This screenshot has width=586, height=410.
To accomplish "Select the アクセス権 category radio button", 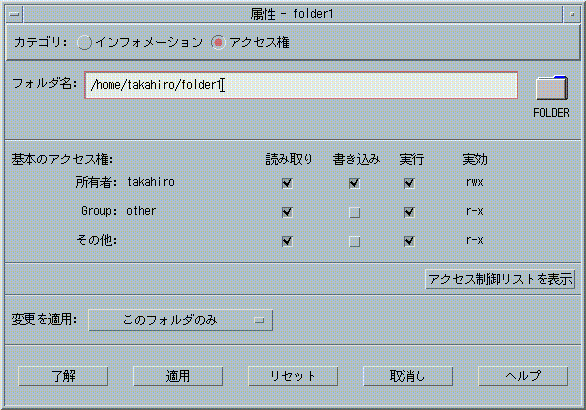I will pos(218,42).
